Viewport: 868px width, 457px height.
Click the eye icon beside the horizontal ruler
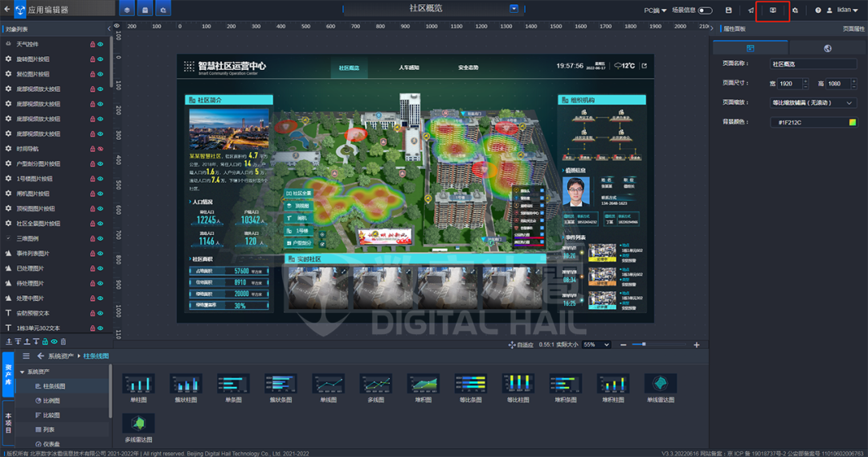(117, 26)
